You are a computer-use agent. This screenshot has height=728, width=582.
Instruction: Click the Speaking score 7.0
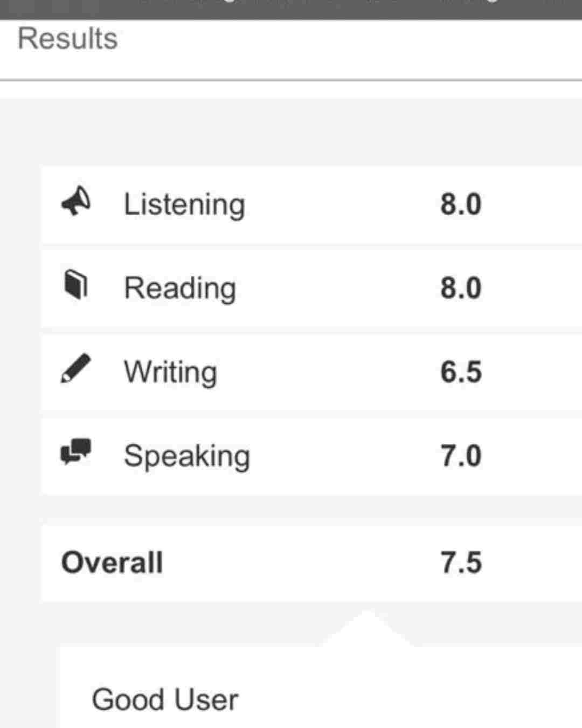point(461,456)
